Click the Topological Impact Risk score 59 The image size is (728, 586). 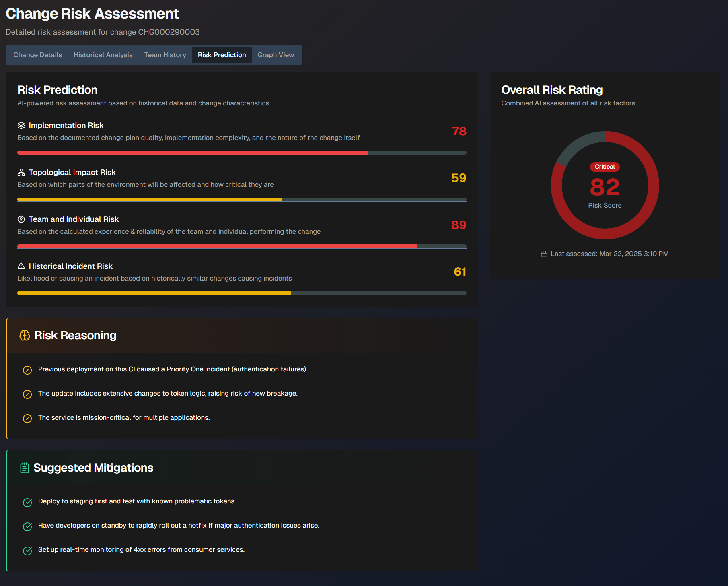tap(459, 178)
